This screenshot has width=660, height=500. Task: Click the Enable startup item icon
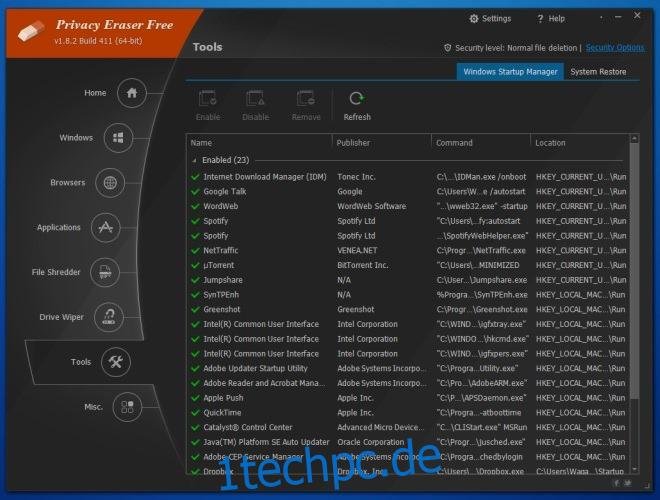coord(208,99)
